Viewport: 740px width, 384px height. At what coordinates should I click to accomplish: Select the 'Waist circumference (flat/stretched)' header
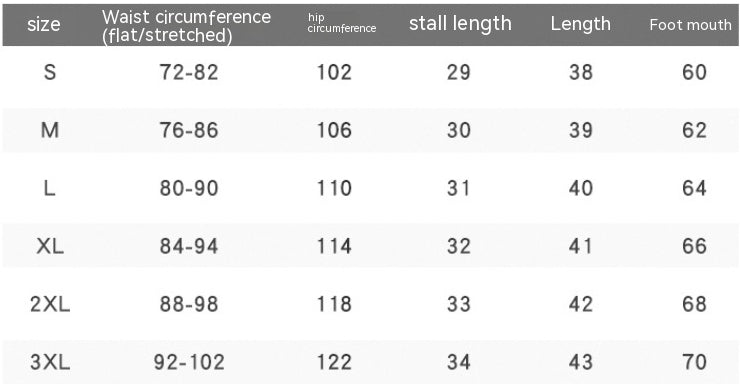click(186, 26)
